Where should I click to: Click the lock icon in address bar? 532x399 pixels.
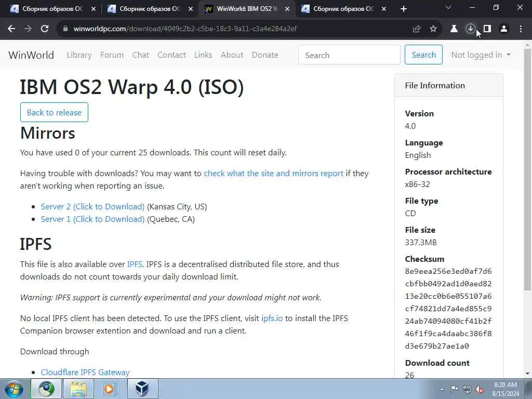(65, 29)
